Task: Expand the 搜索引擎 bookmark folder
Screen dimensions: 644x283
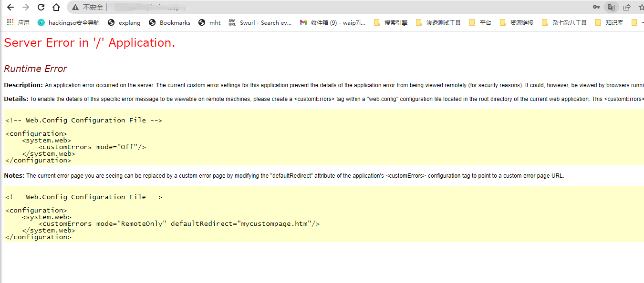Action: click(390, 22)
